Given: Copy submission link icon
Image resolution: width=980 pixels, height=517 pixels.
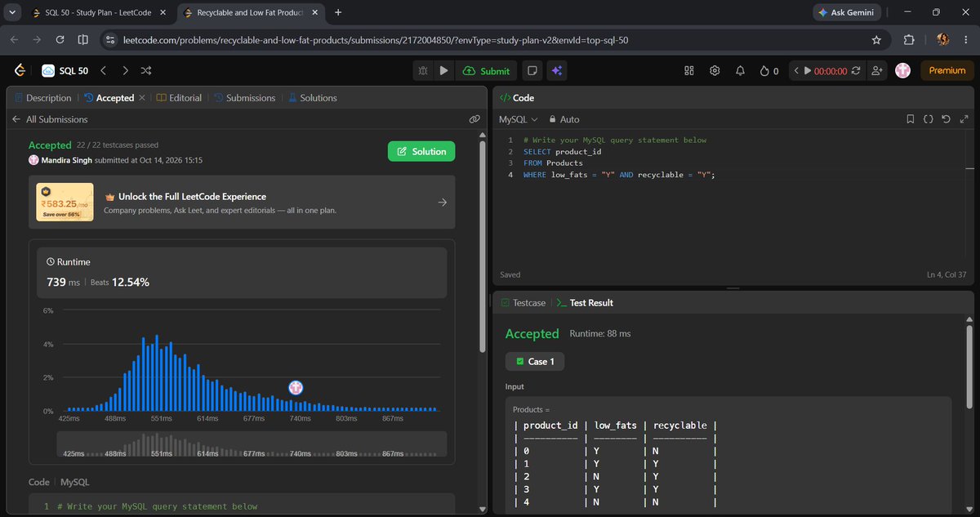Looking at the screenshot, I should tap(474, 119).
